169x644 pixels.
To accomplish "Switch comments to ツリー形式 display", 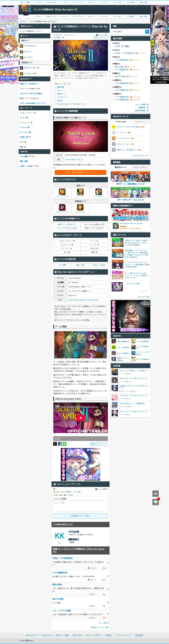I will point(77,492).
